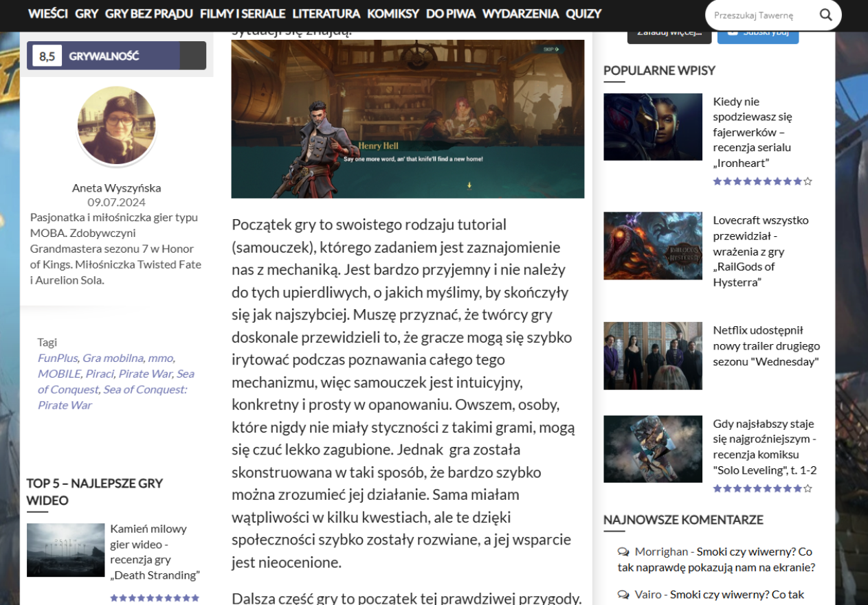
Task: Open Death Stranding review thumbnail
Action: point(65,550)
